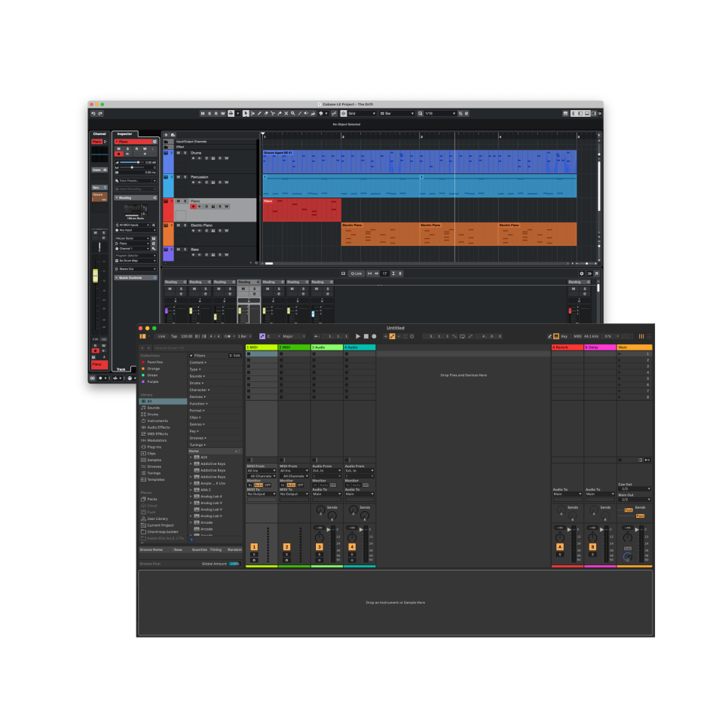The height and width of the screenshot is (728, 728).
Task: Enable the metronome in Ableton
Action: point(227,336)
